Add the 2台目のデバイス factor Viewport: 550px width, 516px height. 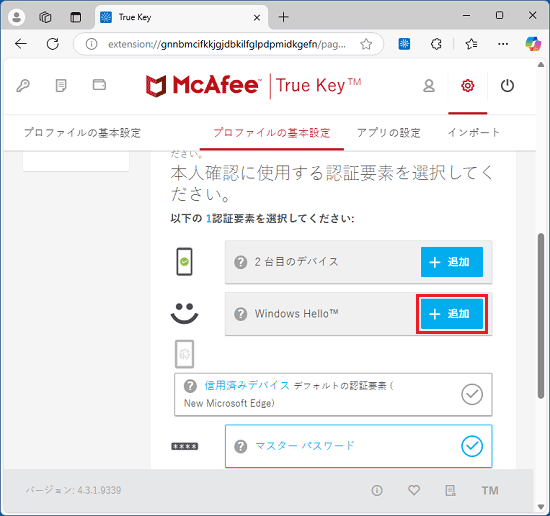tap(452, 262)
